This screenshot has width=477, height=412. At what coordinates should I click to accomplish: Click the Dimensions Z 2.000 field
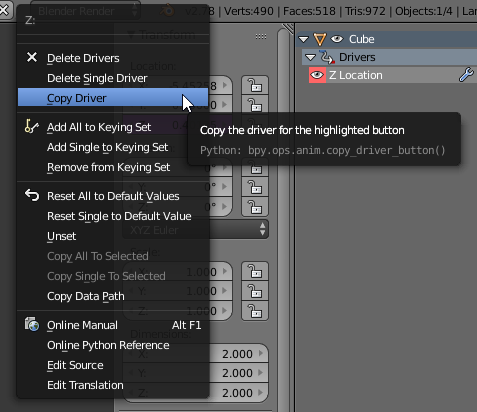[196, 393]
